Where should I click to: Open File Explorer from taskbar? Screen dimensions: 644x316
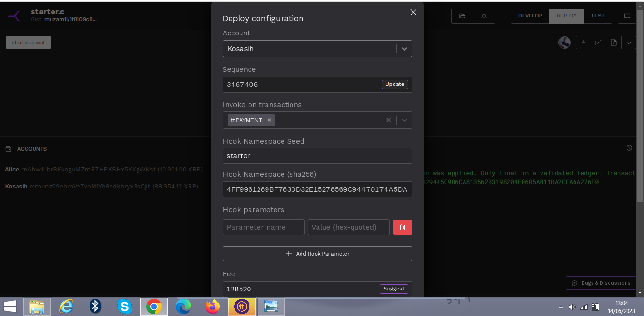37,307
